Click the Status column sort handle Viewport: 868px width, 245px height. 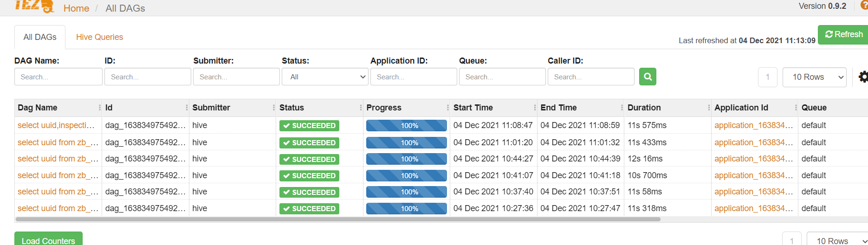click(x=361, y=108)
